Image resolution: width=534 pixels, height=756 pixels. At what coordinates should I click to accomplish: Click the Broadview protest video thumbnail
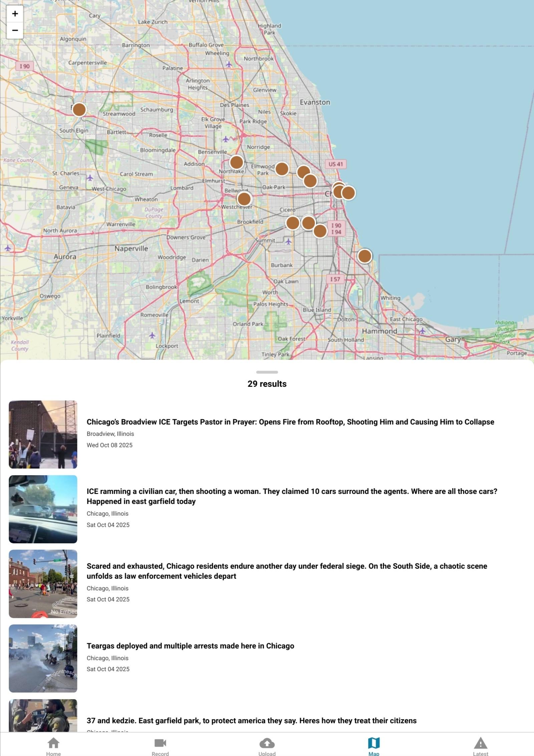pyautogui.click(x=43, y=434)
